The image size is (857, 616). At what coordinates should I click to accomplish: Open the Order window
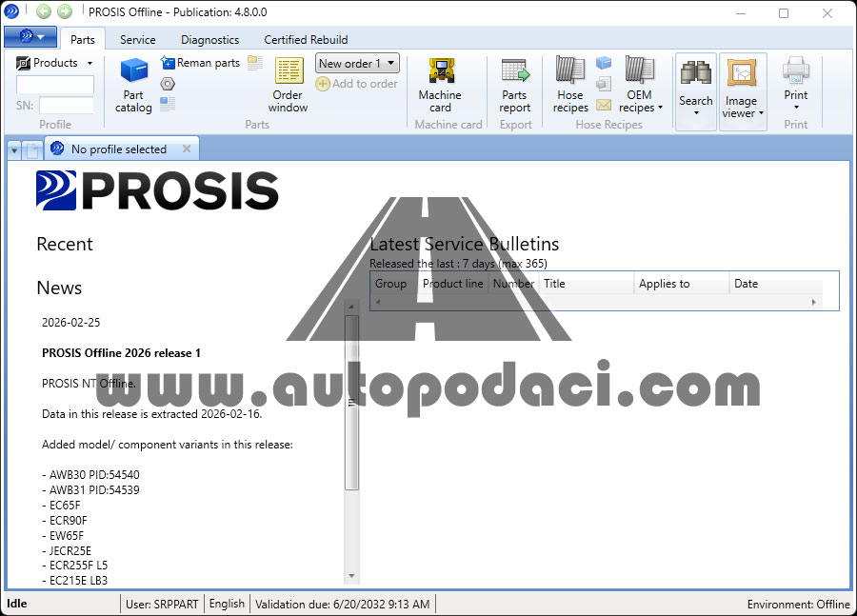click(x=288, y=86)
